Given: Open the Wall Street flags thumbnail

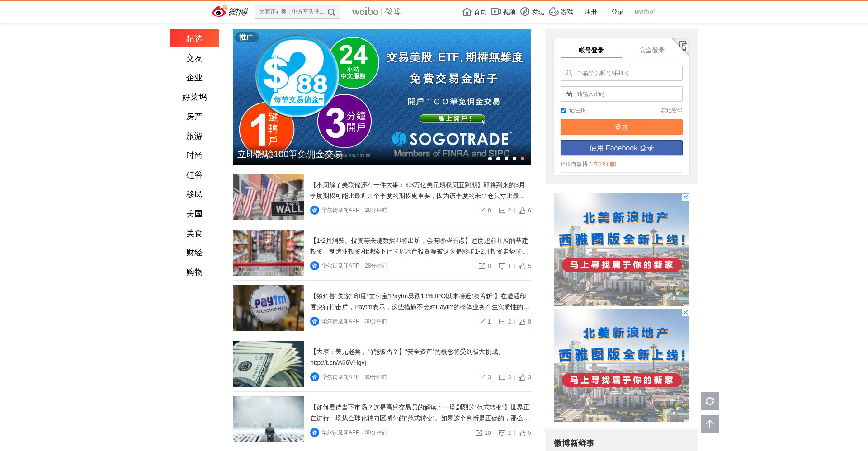Looking at the screenshot, I should [x=269, y=197].
